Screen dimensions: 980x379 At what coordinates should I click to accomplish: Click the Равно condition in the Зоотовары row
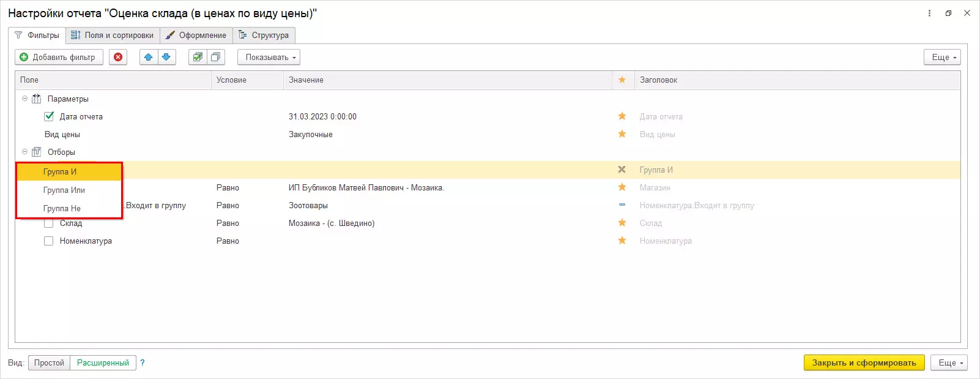(x=228, y=205)
